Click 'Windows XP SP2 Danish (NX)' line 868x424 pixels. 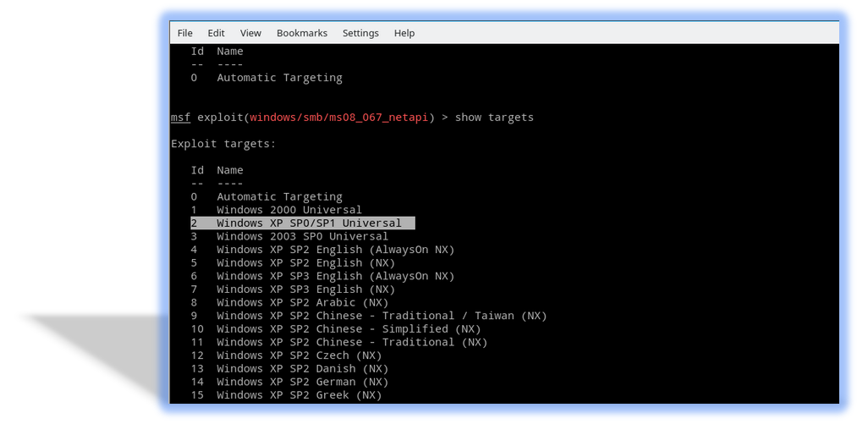(x=289, y=369)
